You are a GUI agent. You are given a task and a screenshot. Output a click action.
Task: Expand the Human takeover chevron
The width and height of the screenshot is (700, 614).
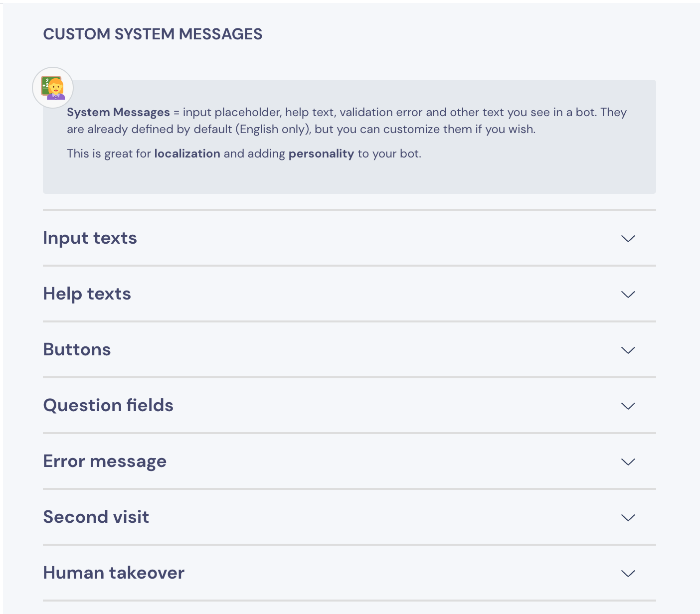pyautogui.click(x=628, y=574)
